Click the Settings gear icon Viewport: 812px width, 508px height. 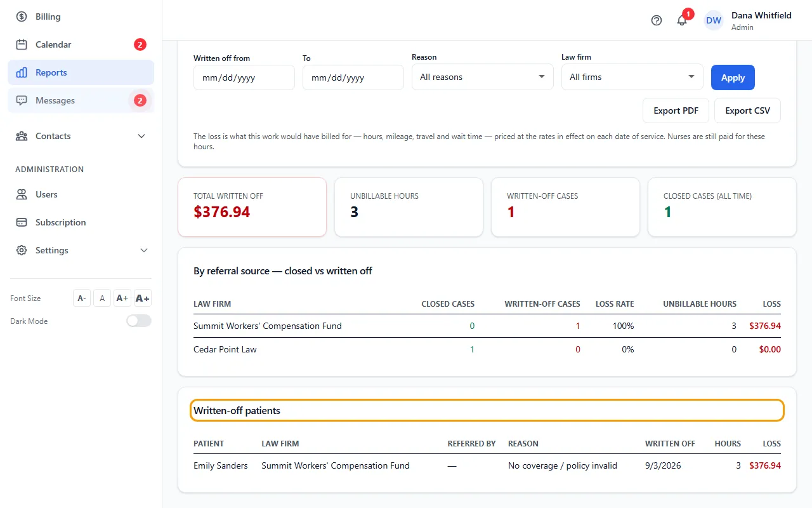22,250
